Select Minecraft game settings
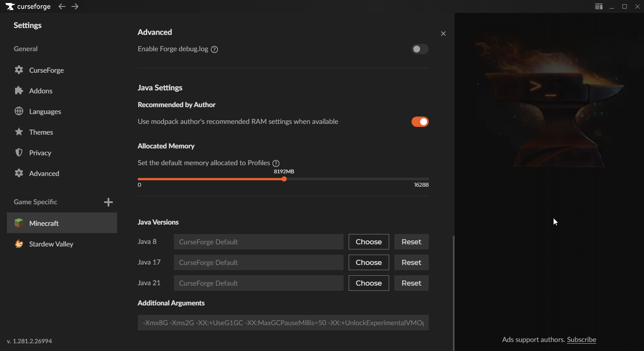The image size is (644, 351). [x=62, y=223]
